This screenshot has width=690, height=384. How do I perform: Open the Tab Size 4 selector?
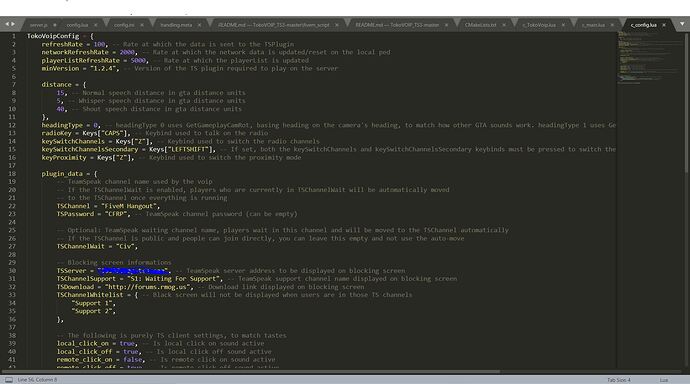pyautogui.click(x=619, y=380)
